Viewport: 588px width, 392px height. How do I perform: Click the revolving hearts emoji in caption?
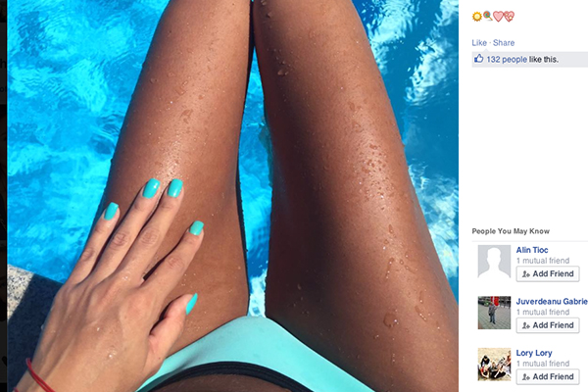509,17
